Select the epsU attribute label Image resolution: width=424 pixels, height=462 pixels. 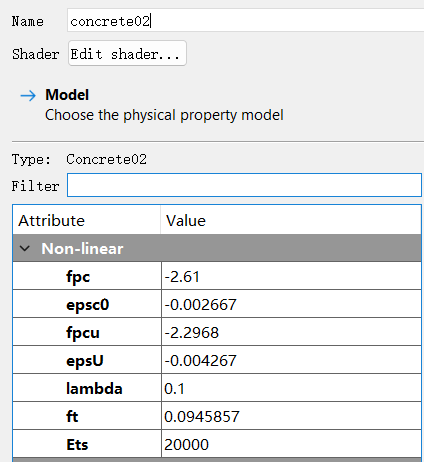(85, 361)
